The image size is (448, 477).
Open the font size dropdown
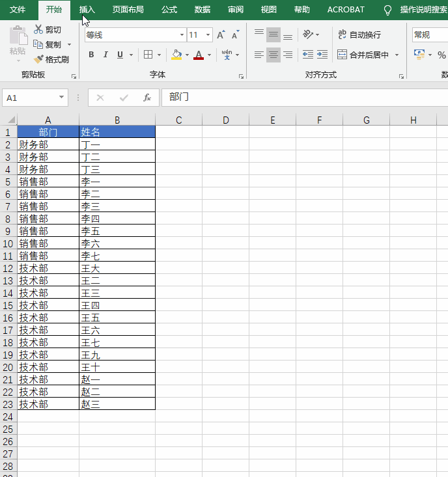coord(208,34)
